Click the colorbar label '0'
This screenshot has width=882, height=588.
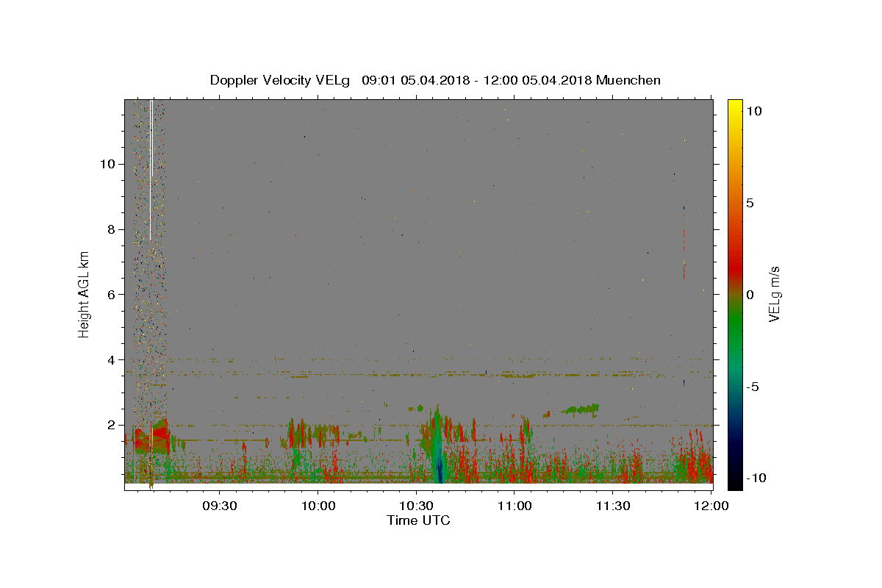(x=750, y=295)
